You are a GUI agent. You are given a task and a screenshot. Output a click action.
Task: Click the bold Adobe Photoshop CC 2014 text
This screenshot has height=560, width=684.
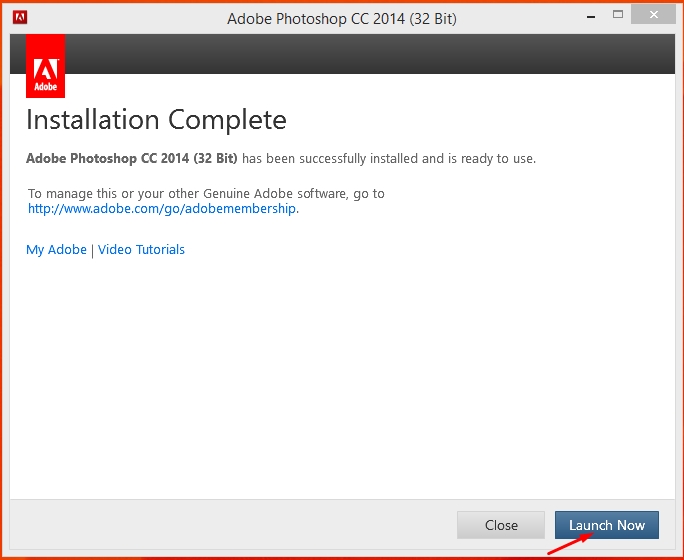tap(132, 158)
